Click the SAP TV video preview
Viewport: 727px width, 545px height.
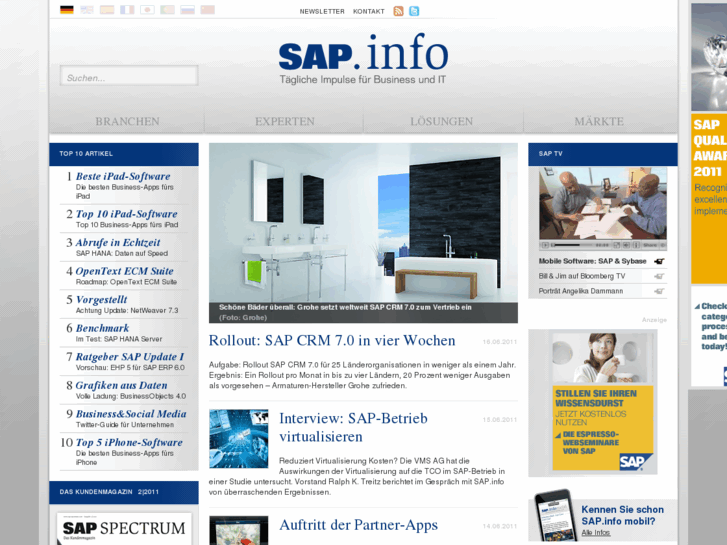click(603, 203)
